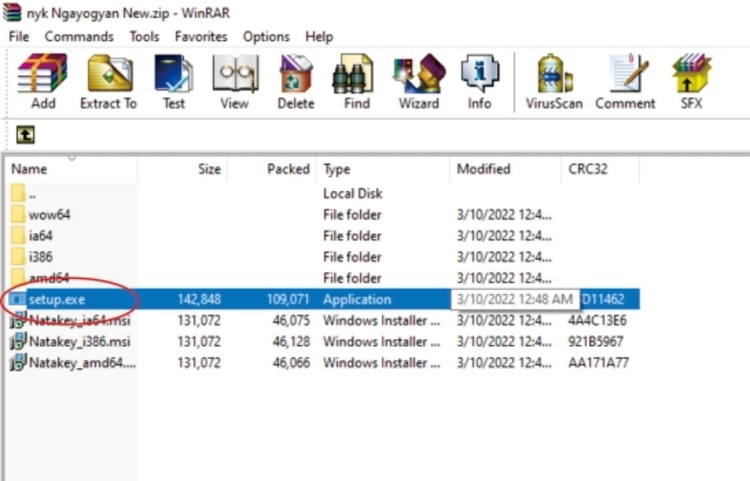Screen dimensions: 750x481
Task: Click the Natakey_amd64 file name
Action: pyautogui.click(x=82, y=362)
